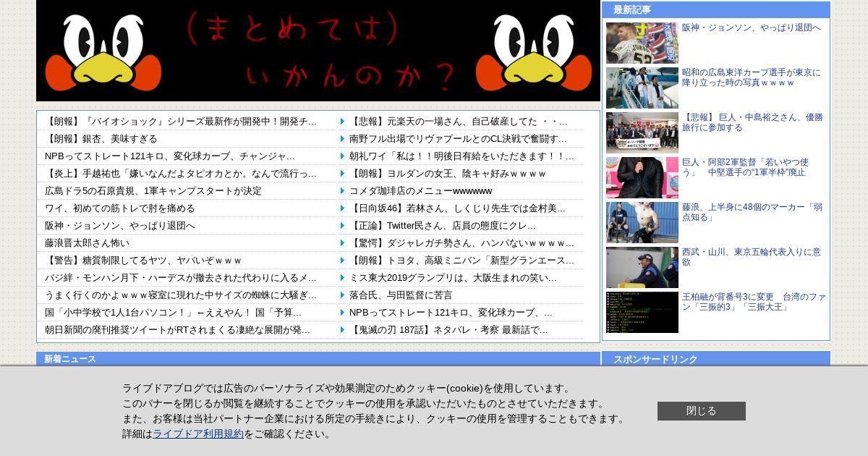The image size is (868, 456).
Task: Open sidebar title 西武・山川、東京五輪代表入りに意欲
Action: click(752, 257)
